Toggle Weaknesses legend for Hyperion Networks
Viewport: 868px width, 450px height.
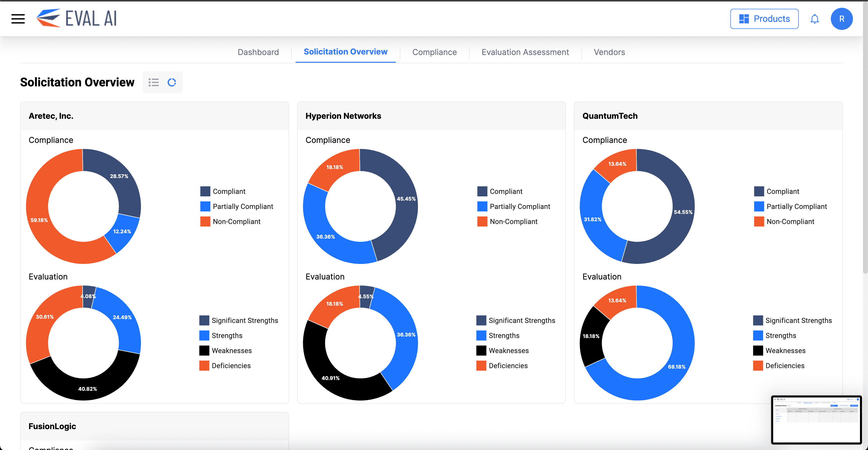pyautogui.click(x=502, y=351)
